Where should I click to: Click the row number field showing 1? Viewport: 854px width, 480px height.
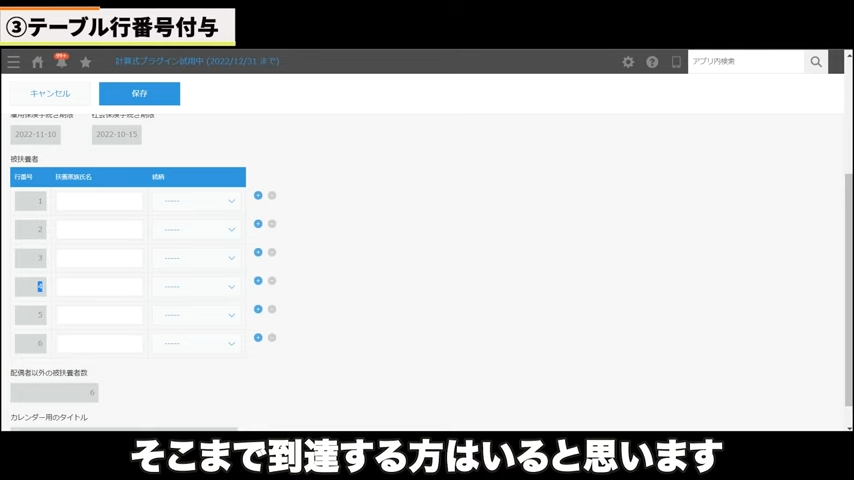point(30,201)
